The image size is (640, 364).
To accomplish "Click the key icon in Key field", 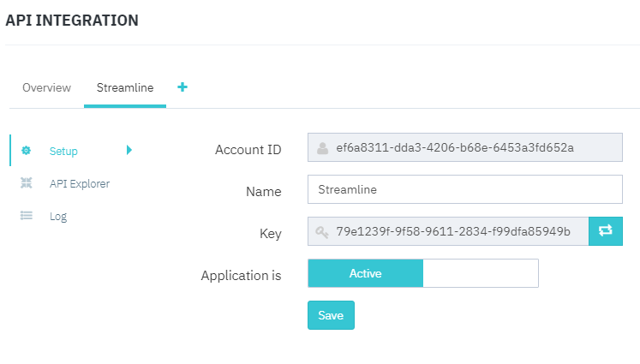I will (322, 232).
